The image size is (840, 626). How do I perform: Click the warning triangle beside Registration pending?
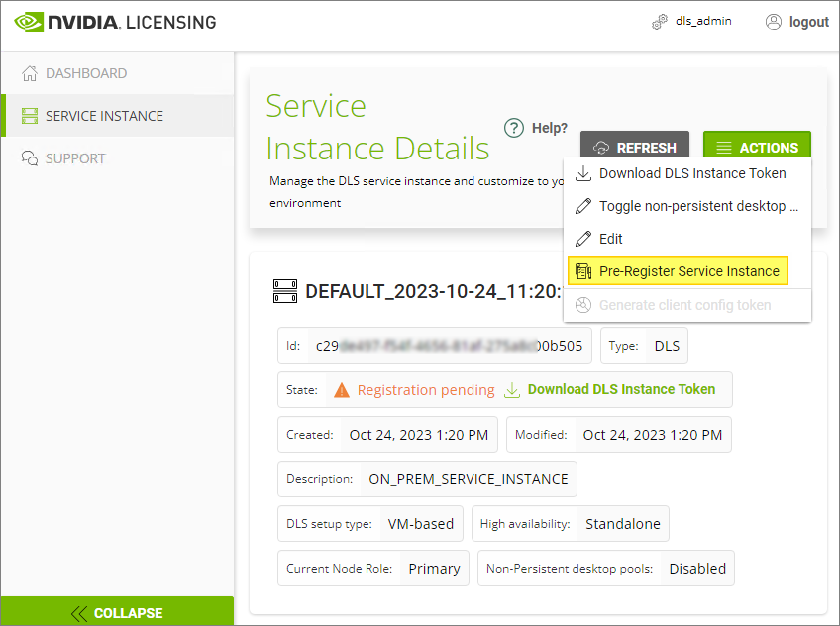[342, 390]
